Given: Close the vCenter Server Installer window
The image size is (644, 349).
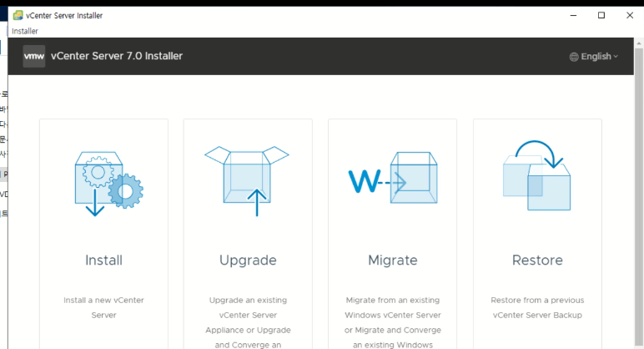Looking at the screenshot, I should (x=630, y=16).
